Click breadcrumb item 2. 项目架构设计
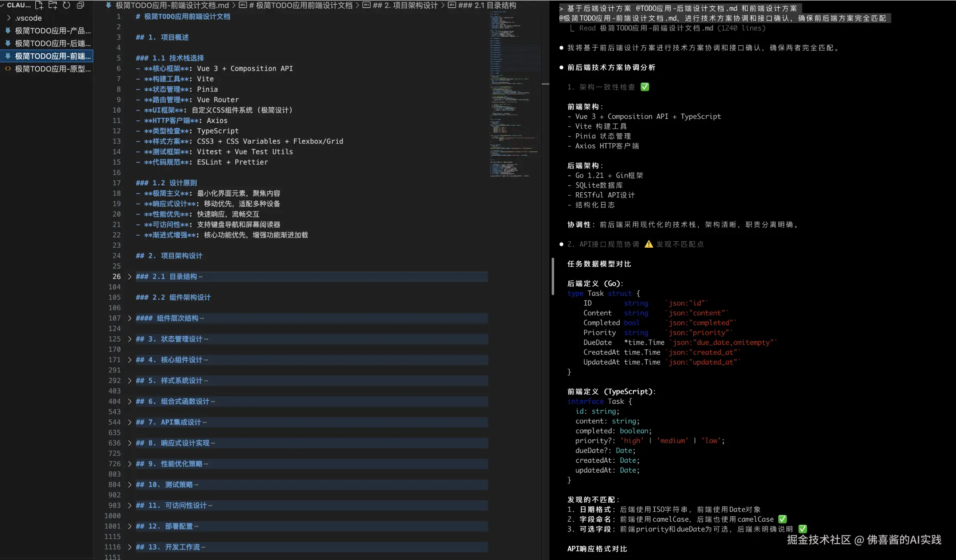Image resolution: width=956 pixels, height=560 pixels. click(405, 5)
